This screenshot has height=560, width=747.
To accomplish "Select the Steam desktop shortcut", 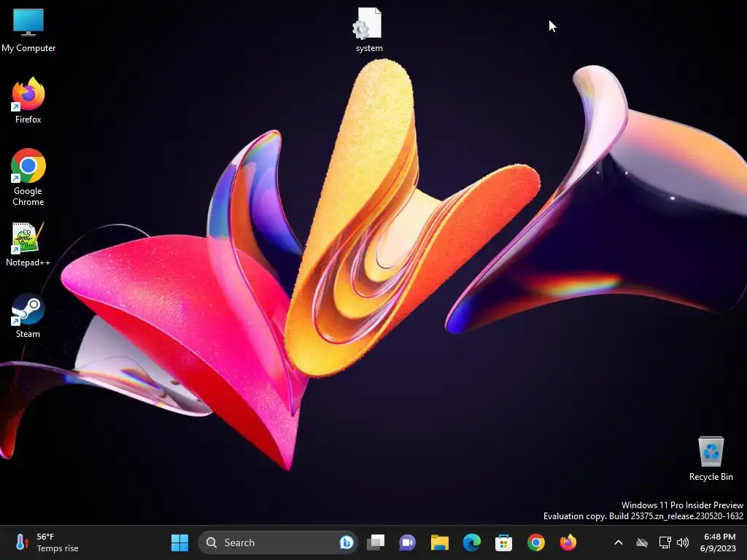I will click(28, 316).
